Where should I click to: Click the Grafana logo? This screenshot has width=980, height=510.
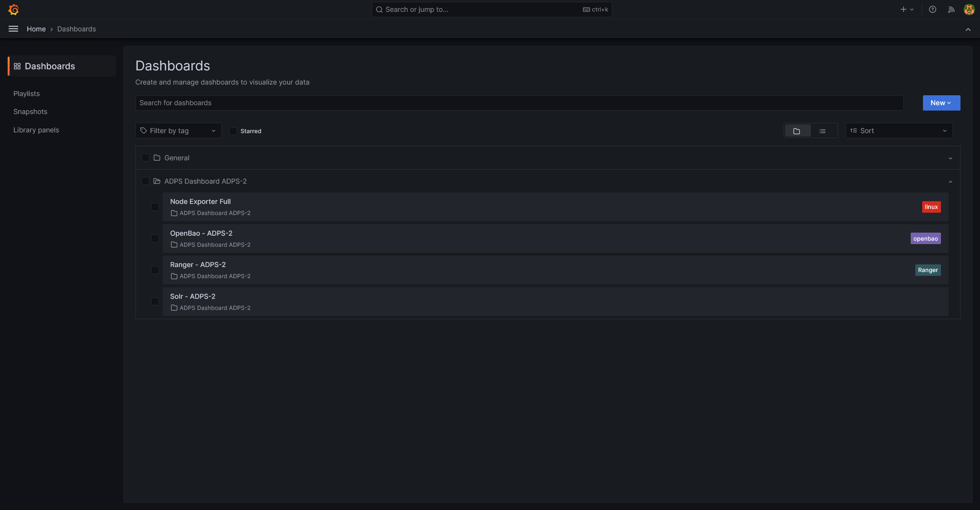(13, 10)
